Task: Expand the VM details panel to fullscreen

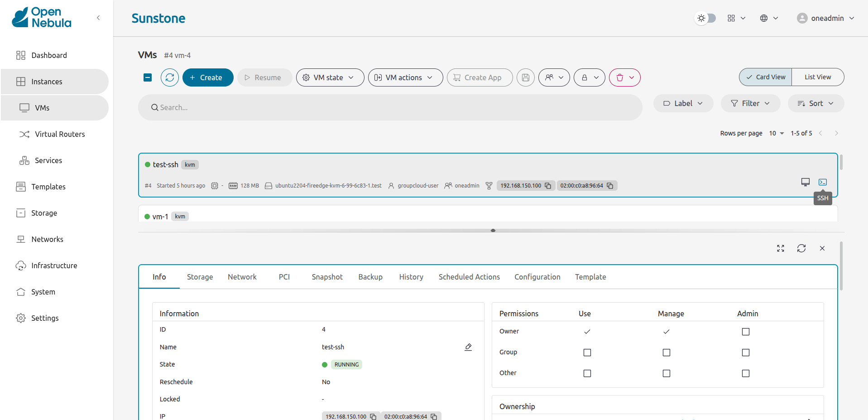Action: (780, 248)
